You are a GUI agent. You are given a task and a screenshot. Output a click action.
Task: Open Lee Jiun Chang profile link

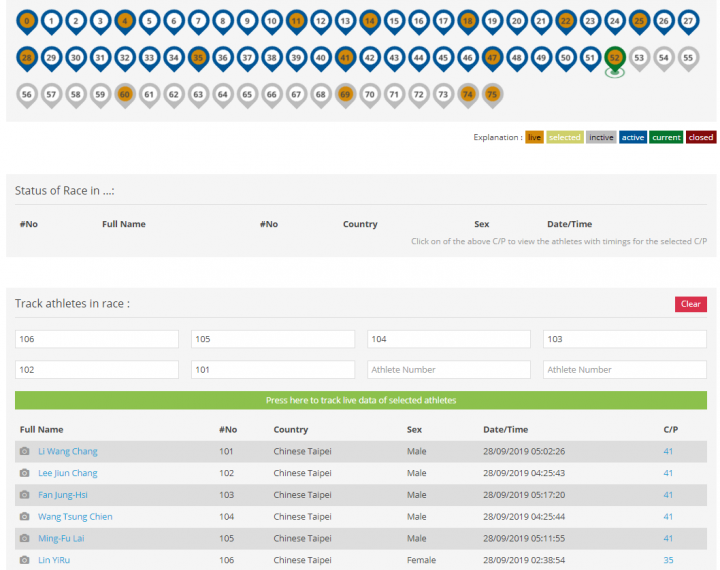point(68,473)
